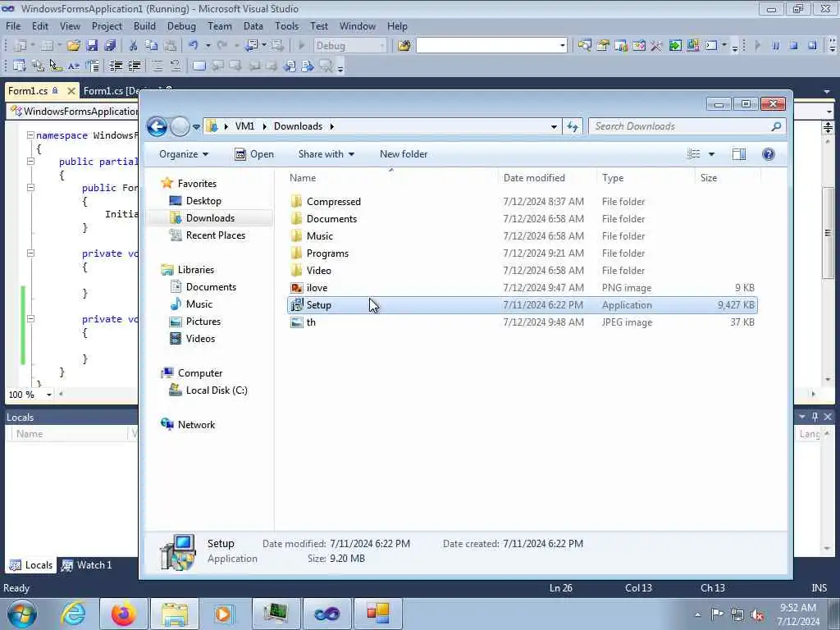Click the Copy toolbar icon
Viewport: 840px width, 630px height.
151,46
